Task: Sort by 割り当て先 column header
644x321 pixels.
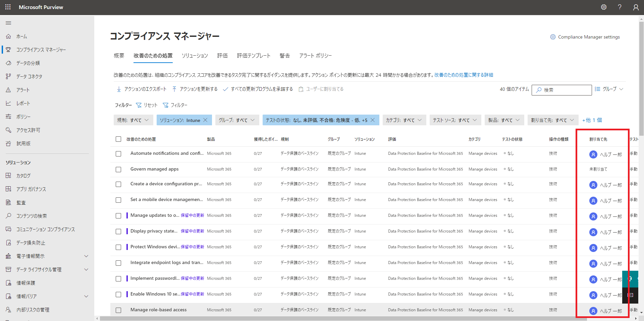Action: point(598,139)
